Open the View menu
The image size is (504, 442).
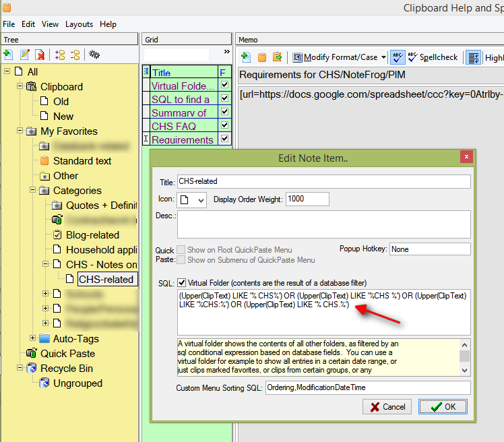point(50,24)
